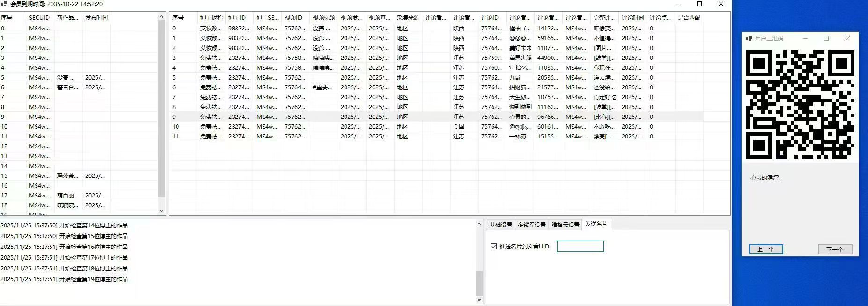868x306 pixels.
Task: Maximize the main application window
Action: coord(699,4)
